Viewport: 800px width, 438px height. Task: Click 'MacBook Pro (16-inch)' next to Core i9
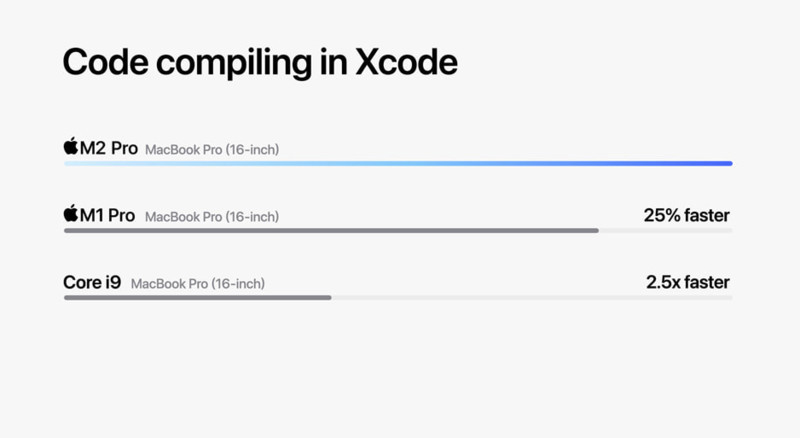pyautogui.click(x=197, y=284)
